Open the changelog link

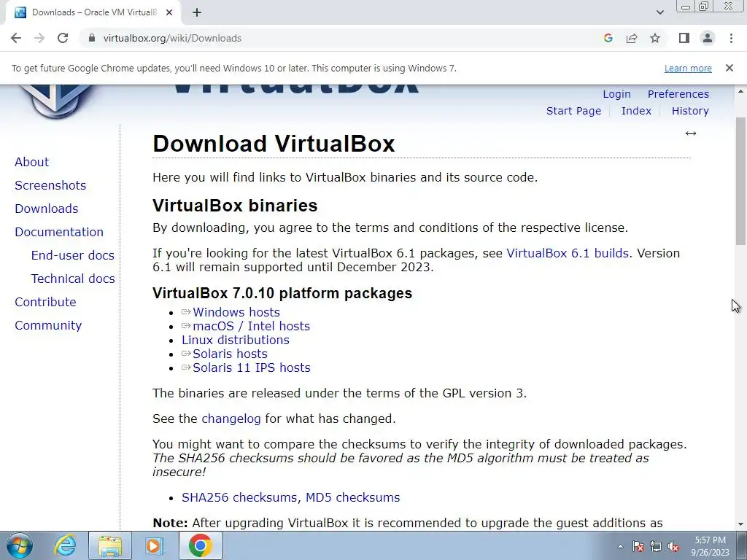pos(231,419)
